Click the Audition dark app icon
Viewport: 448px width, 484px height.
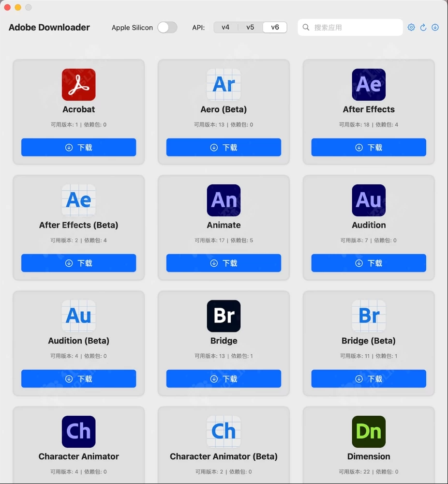coord(369,200)
